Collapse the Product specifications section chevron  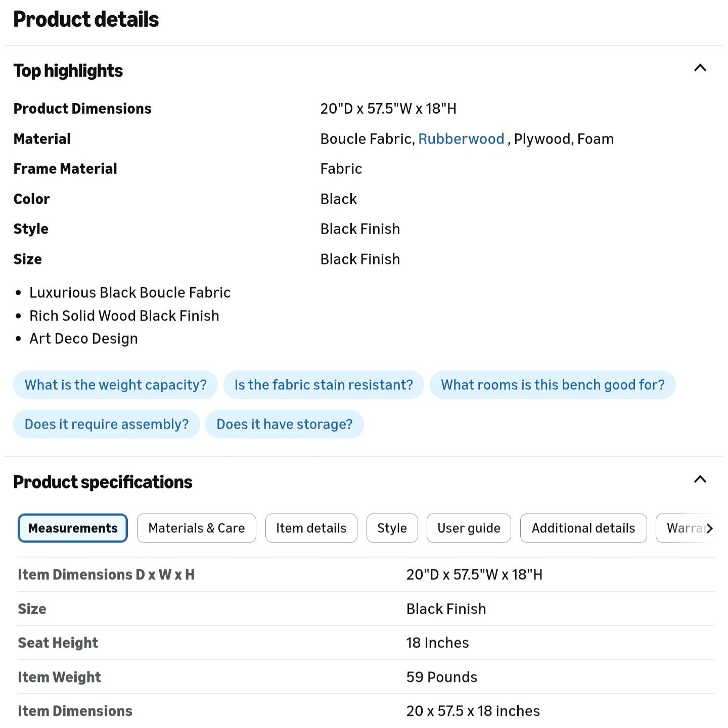(x=700, y=479)
